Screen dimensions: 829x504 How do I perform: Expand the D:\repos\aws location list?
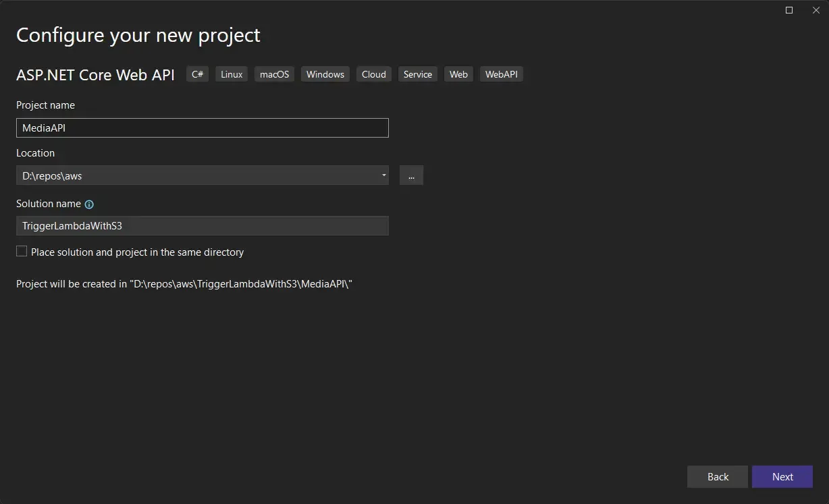tap(383, 175)
